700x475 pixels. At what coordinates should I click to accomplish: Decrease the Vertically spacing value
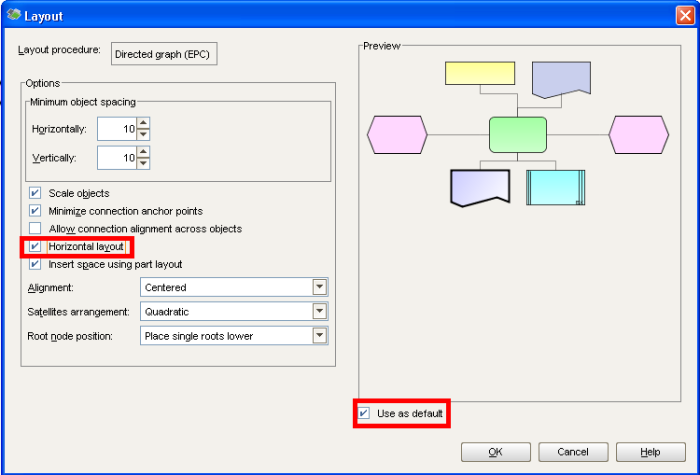click(x=143, y=163)
